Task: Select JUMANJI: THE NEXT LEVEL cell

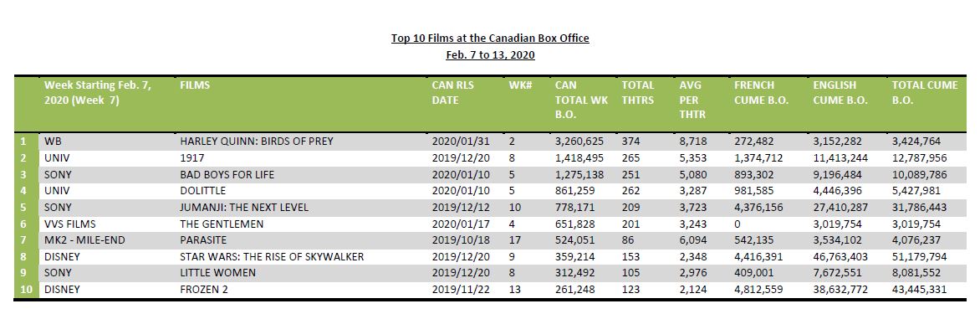Action: point(244,207)
